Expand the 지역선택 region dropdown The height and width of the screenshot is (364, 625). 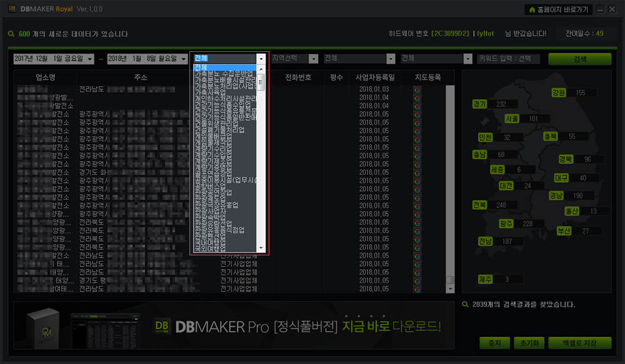click(313, 59)
